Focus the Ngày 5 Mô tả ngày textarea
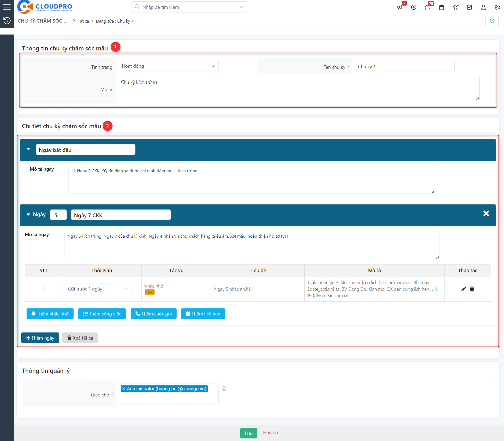504x441 pixels. pos(252,245)
